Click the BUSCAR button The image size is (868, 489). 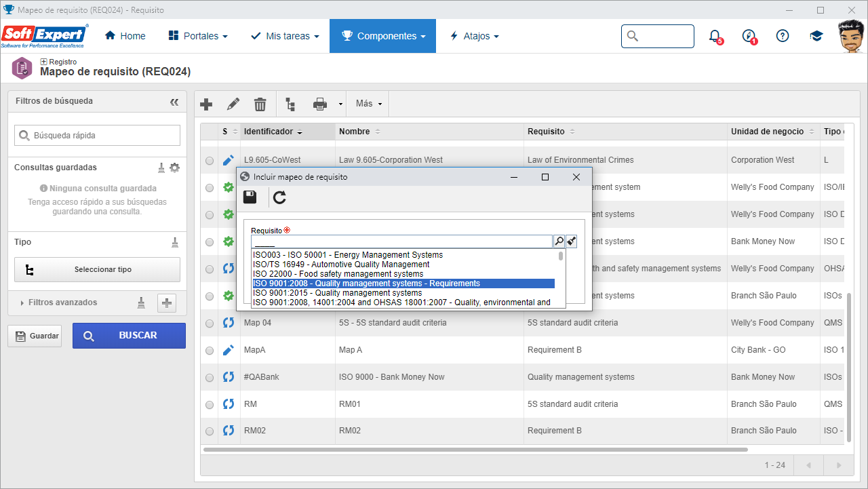pyautogui.click(x=129, y=336)
